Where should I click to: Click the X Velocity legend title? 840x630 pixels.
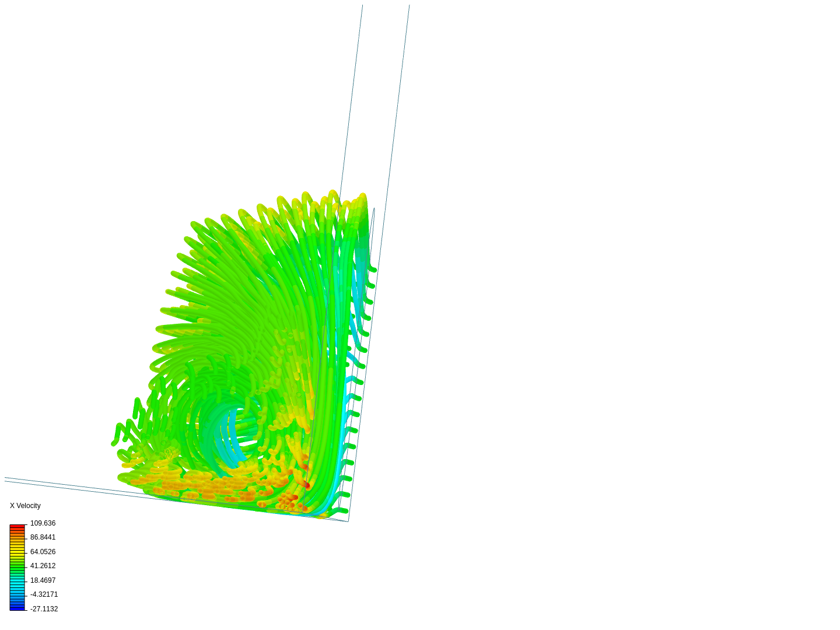point(25,506)
